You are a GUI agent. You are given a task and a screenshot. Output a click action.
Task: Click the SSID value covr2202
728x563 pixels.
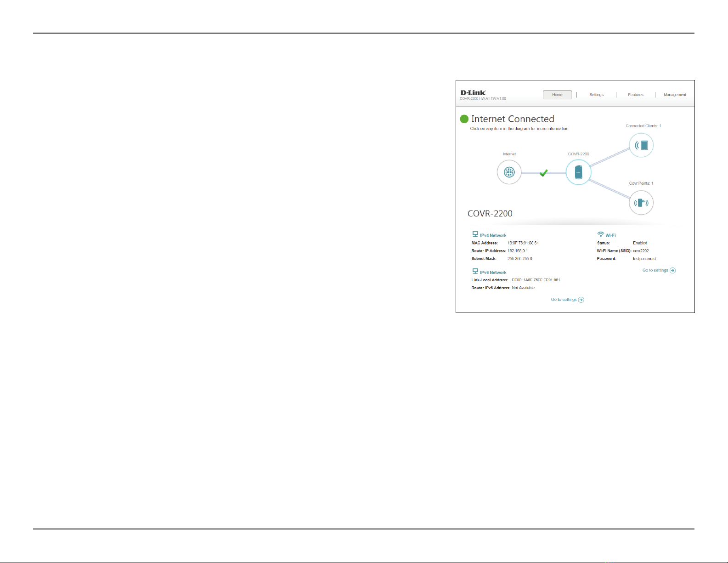(641, 251)
